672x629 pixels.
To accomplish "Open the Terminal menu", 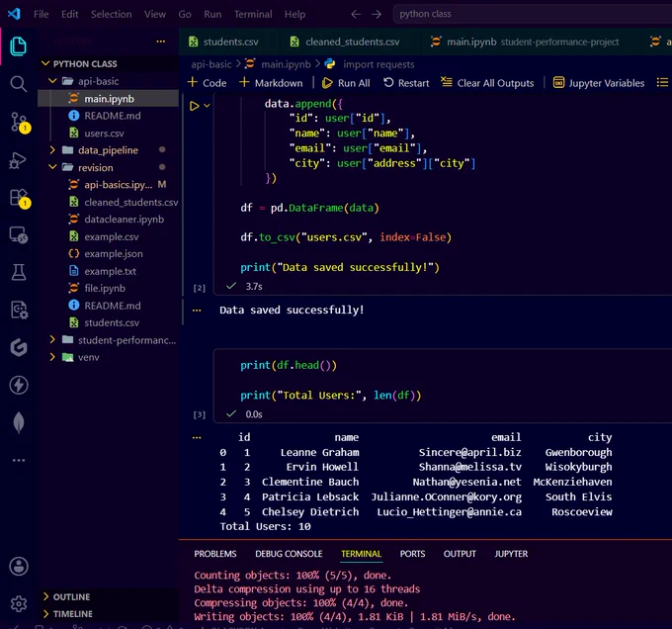I will pos(253,14).
